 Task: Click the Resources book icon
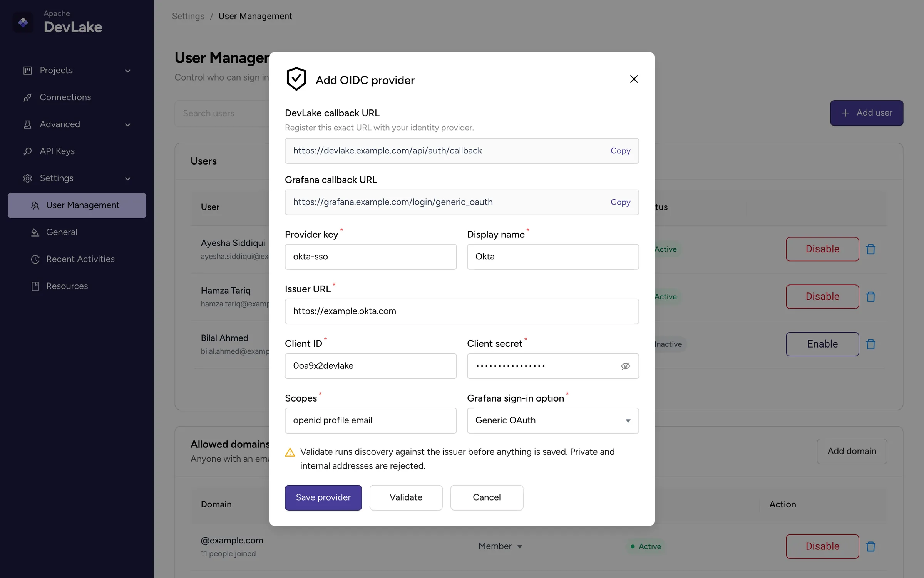coord(35,286)
